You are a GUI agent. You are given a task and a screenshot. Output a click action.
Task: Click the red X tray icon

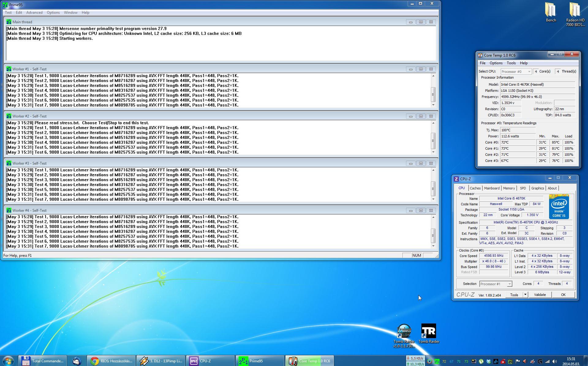[x=503, y=361]
